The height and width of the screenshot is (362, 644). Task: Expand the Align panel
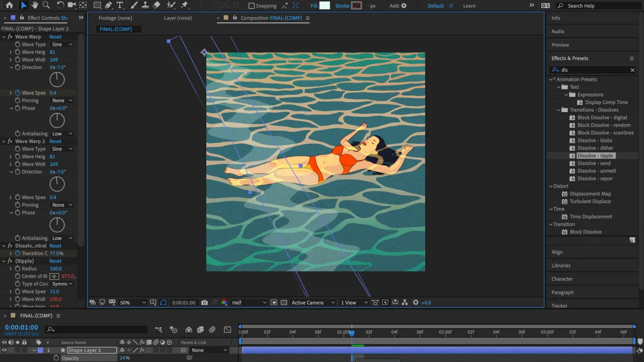[557, 252]
